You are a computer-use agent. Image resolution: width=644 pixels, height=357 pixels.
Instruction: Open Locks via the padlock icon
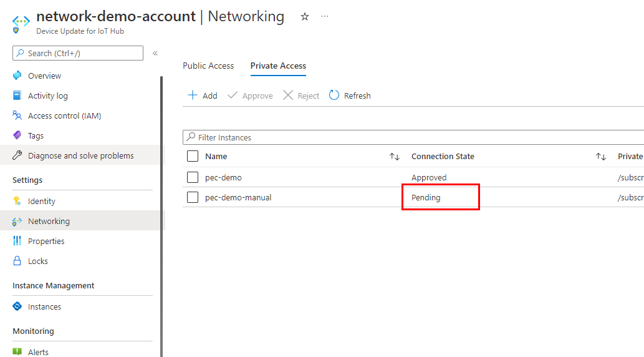point(17,261)
